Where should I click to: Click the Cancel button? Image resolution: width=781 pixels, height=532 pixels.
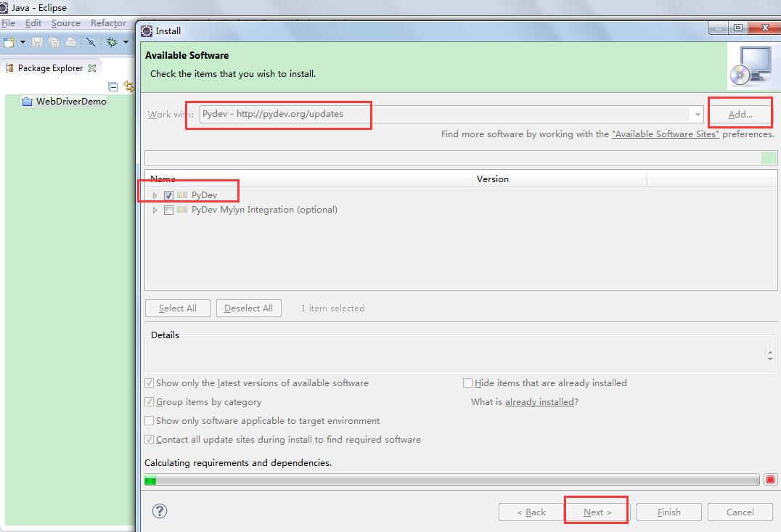tap(740, 512)
